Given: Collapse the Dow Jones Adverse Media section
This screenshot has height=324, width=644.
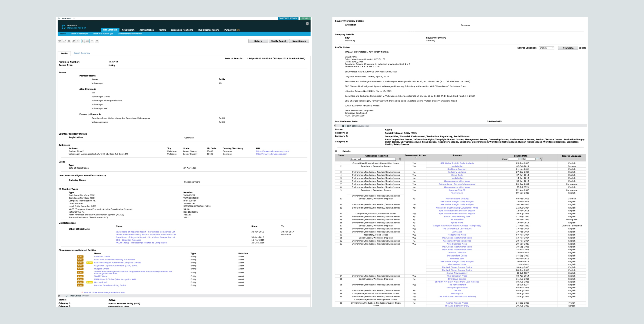Looking at the screenshot, I should pos(335,126).
